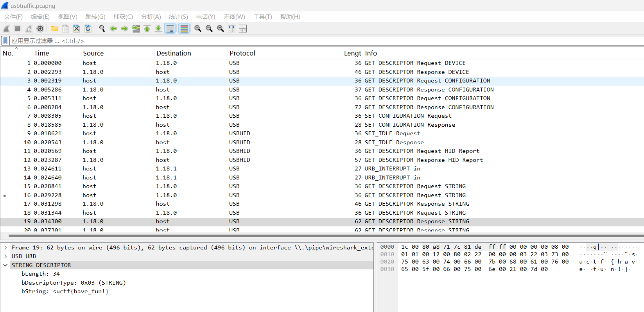Image resolution: width=644 pixels, height=312 pixels.
Task: Reload this capture file
Action: click(x=88, y=29)
